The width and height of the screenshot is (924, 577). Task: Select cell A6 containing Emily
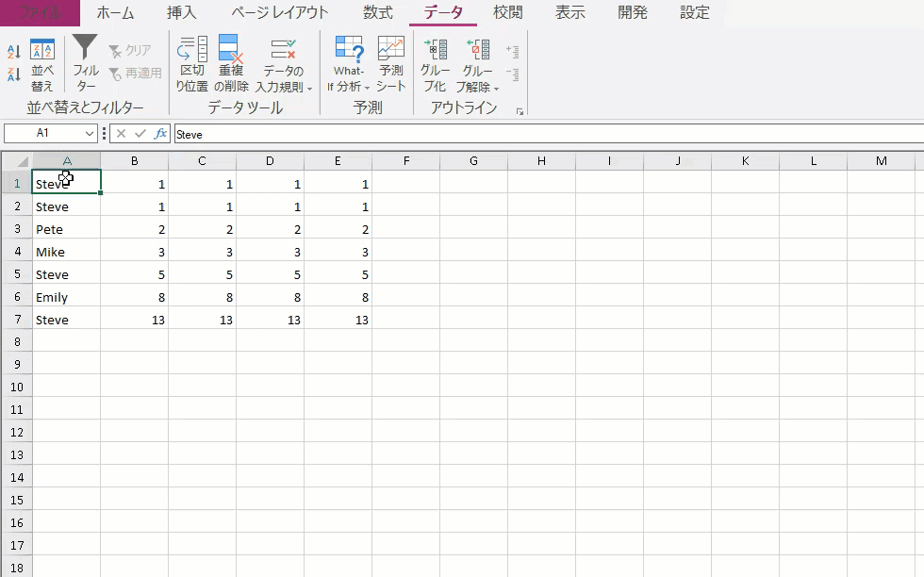[x=66, y=297]
